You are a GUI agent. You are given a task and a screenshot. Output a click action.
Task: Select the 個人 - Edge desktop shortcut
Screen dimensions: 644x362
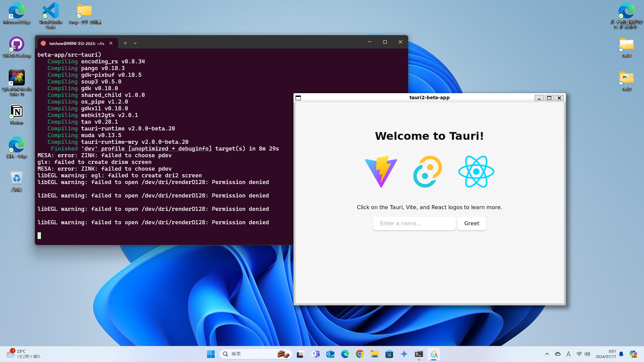coord(17,148)
